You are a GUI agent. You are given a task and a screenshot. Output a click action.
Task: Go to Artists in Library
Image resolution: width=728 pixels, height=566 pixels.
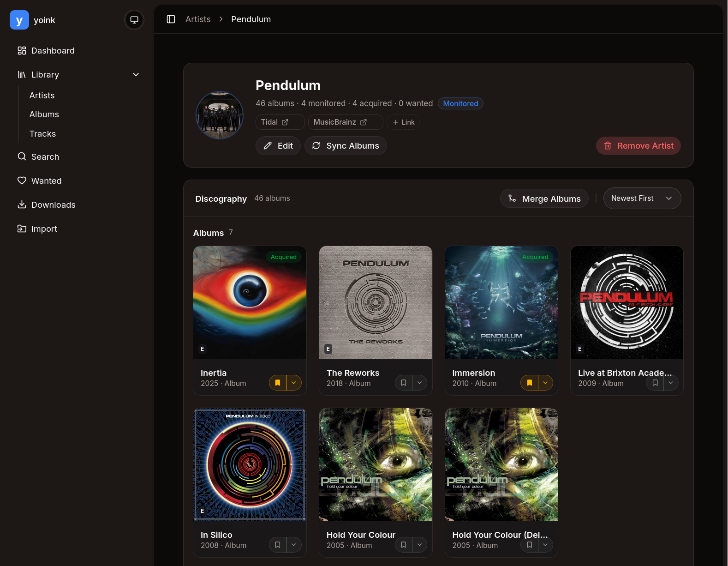(42, 96)
